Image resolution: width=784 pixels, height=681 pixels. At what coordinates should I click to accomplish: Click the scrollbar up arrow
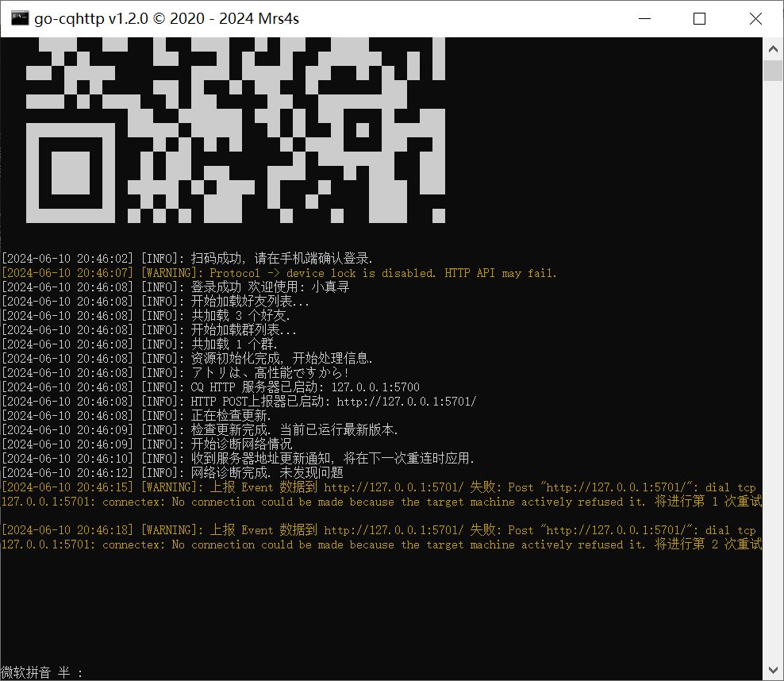click(x=773, y=49)
